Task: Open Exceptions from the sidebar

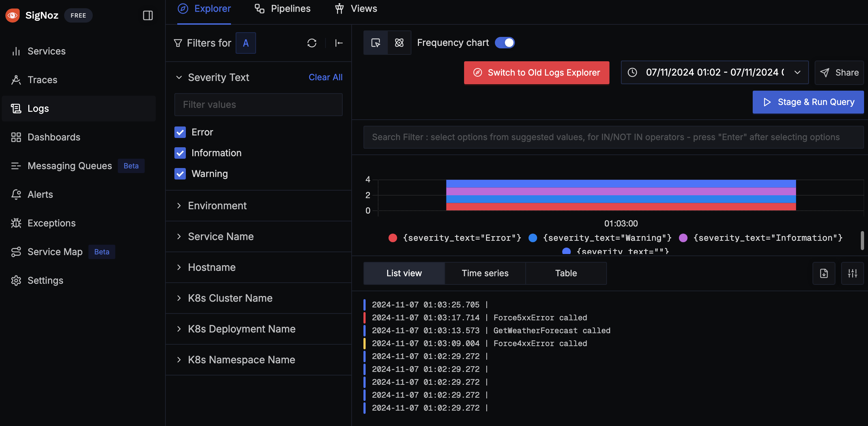Action: pyautogui.click(x=52, y=223)
